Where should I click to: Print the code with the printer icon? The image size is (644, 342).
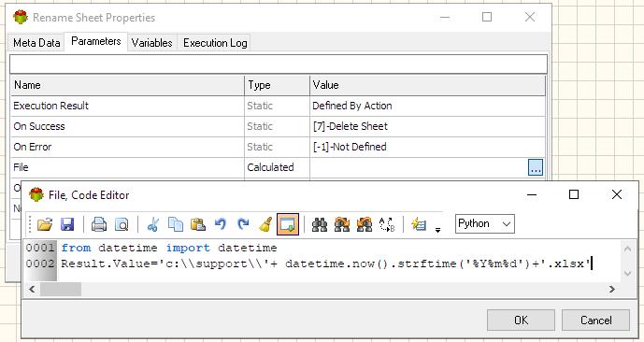(99, 224)
